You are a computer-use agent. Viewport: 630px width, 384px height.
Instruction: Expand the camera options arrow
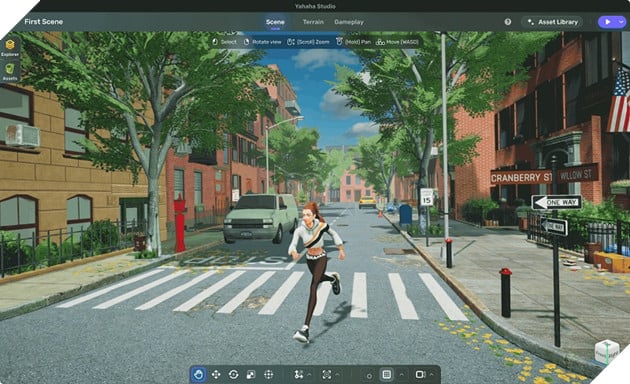click(x=432, y=374)
